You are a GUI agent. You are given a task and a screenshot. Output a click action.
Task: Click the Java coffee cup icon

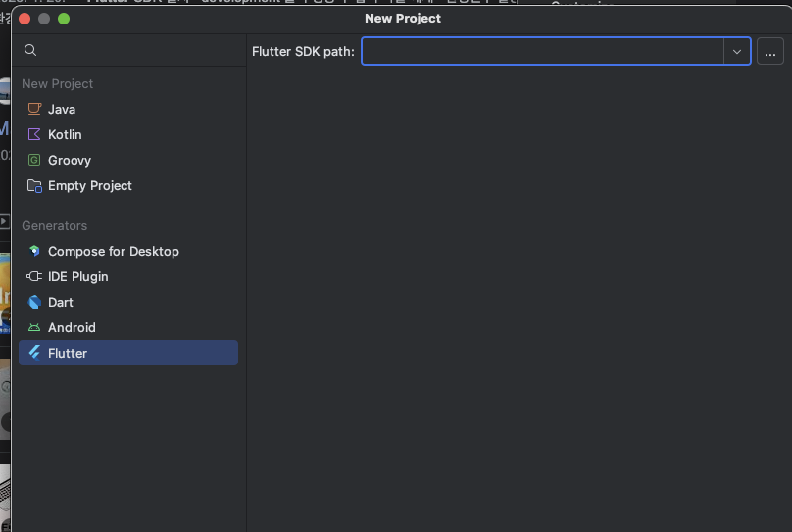tap(34, 109)
